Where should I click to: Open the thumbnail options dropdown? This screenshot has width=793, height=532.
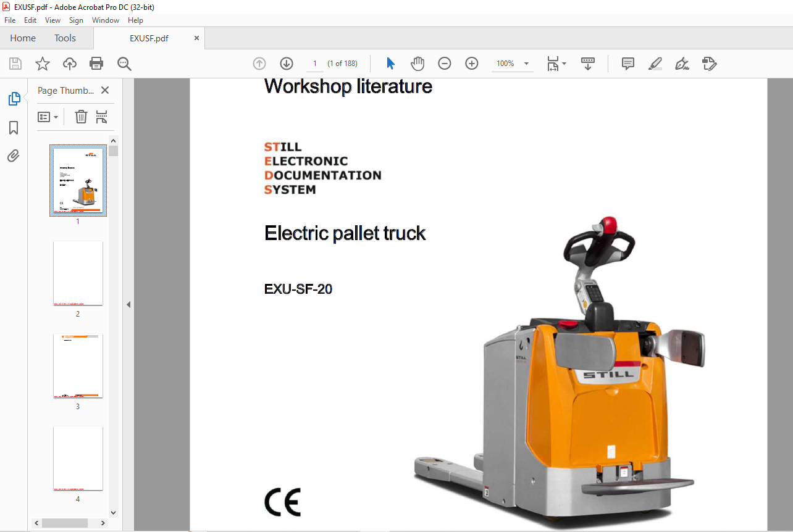point(48,117)
